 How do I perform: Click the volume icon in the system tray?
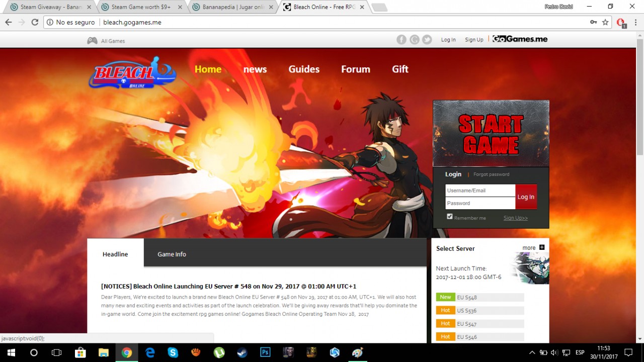[554, 352]
